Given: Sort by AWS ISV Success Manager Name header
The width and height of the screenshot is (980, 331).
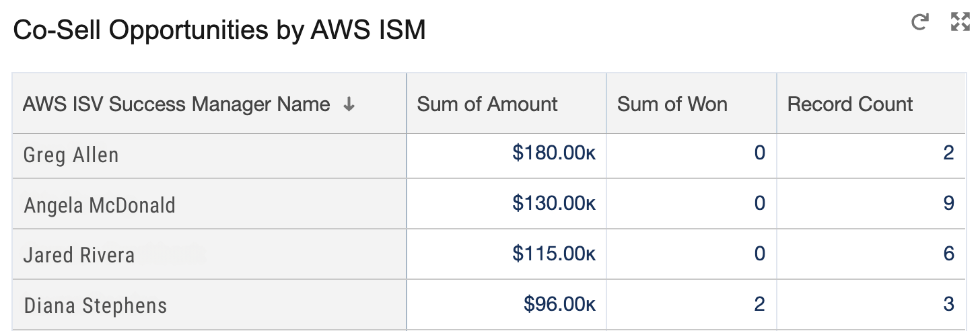Looking at the screenshot, I should coord(176,104).
